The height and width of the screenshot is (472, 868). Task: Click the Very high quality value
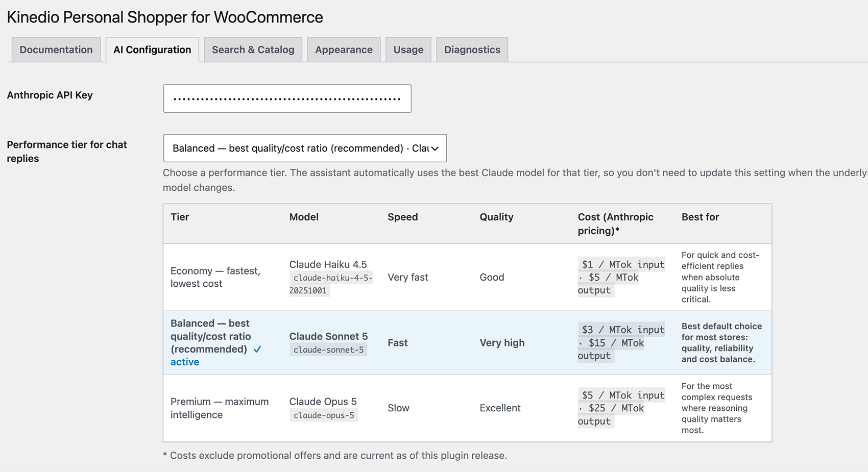click(x=502, y=343)
